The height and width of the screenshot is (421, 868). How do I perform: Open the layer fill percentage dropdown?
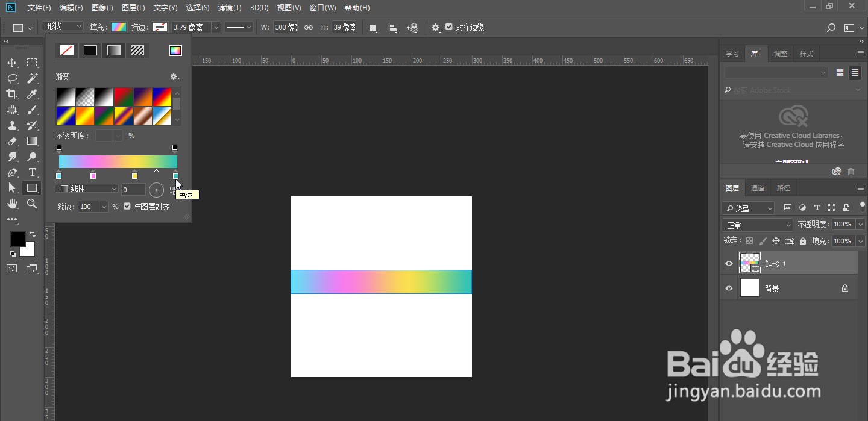point(860,241)
